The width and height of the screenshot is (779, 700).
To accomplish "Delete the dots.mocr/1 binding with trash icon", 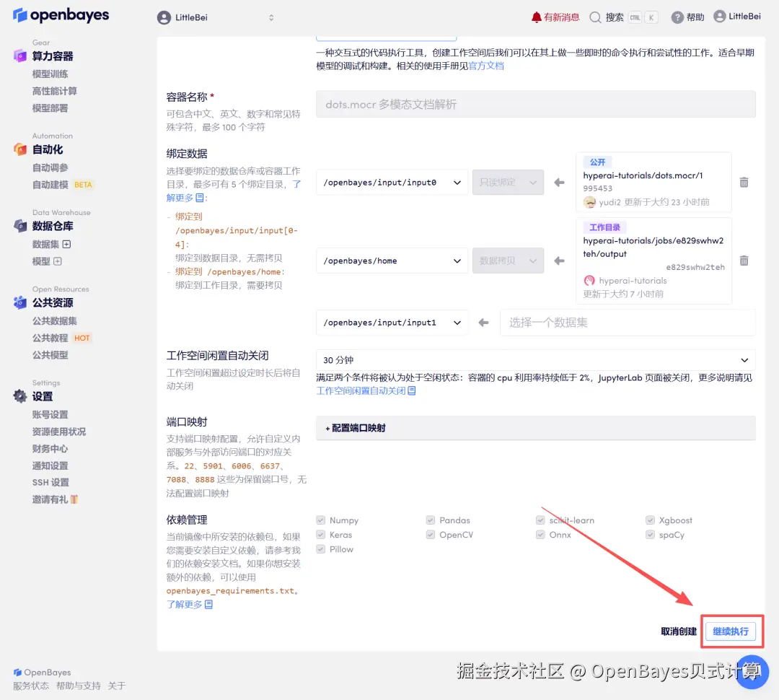I will click(x=744, y=182).
